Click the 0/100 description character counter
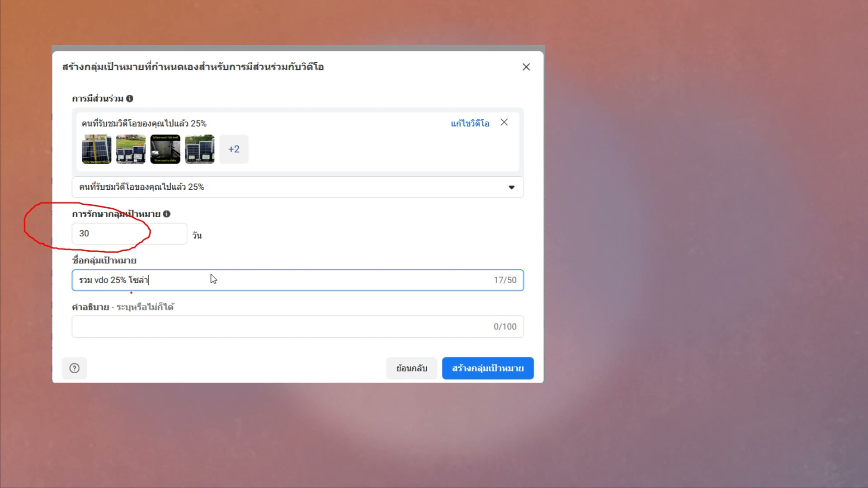Screen dimensions: 868x488 (x=505, y=327)
